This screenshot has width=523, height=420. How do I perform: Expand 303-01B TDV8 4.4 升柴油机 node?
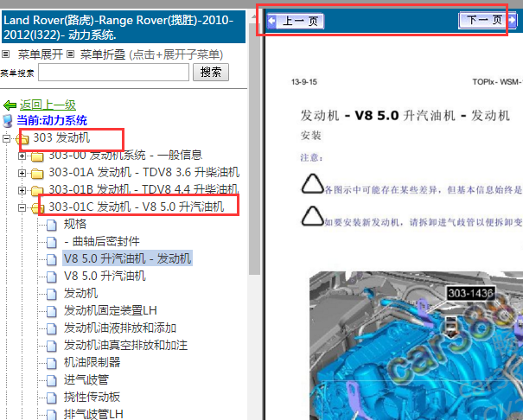[22, 190]
